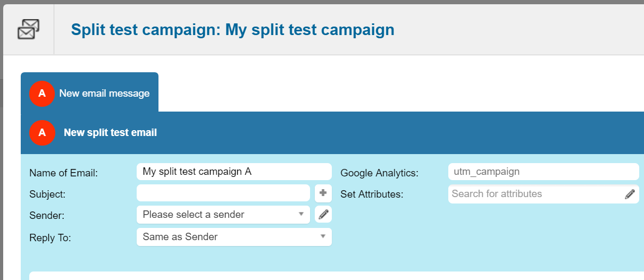Click the 'Subject:' label text
The width and height of the screenshot is (644, 280).
[x=47, y=194]
